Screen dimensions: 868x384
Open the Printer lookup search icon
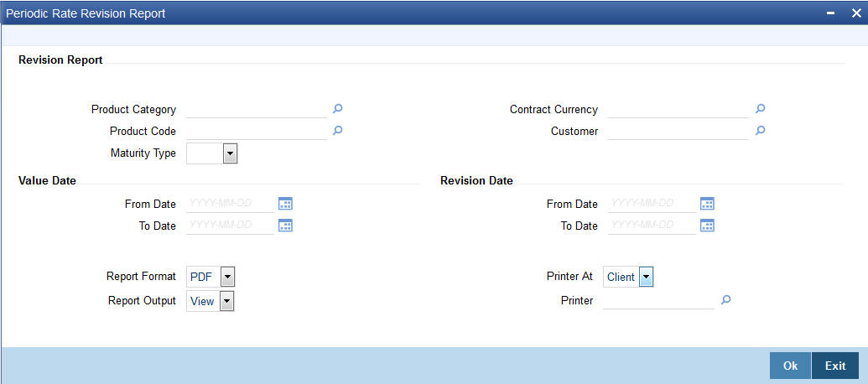pos(726,300)
